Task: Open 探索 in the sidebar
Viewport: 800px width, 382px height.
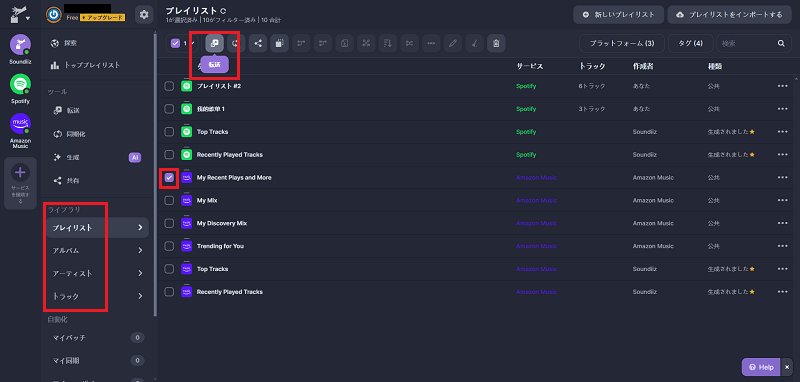Action: coord(64,43)
